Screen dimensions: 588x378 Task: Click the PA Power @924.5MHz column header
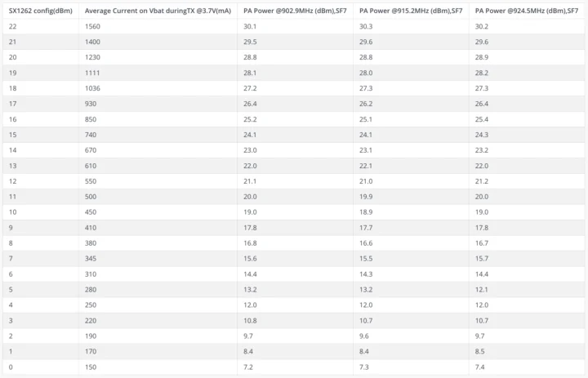point(527,11)
